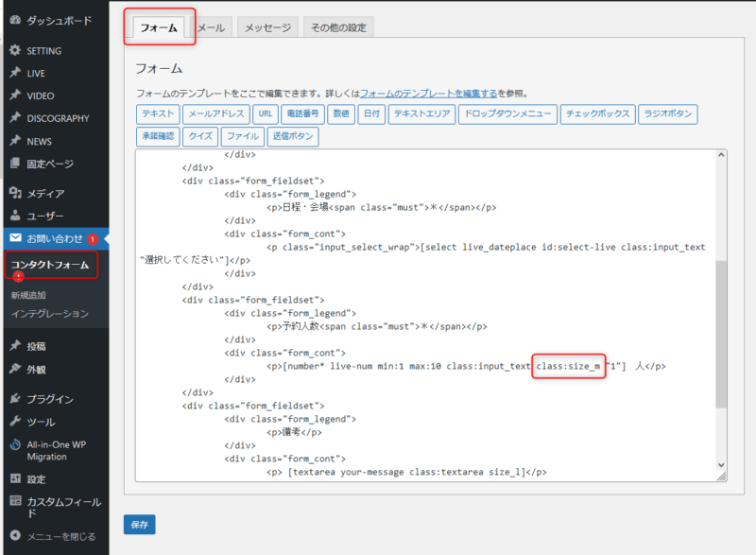Open the メッセージ tab
The height and width of the screenshot is (555, 756).
[x=267, y=28]
